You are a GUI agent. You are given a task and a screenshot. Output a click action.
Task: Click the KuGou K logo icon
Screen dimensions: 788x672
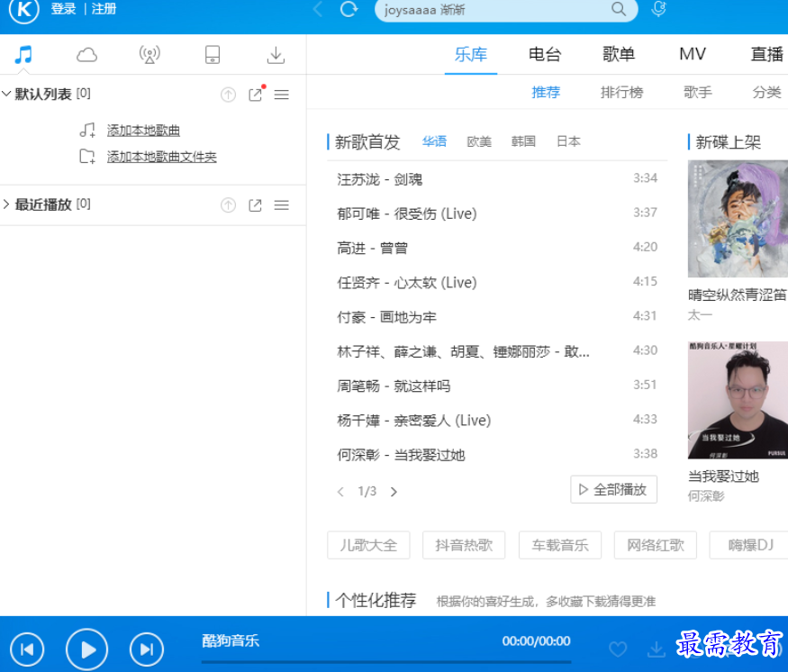[23, 9]
